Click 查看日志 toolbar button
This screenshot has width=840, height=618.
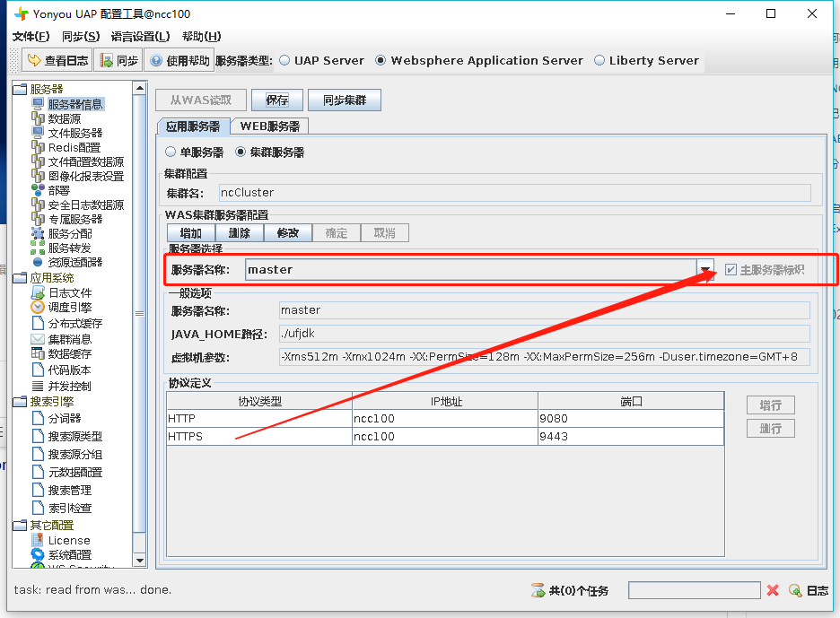click(x=57, y=60)
